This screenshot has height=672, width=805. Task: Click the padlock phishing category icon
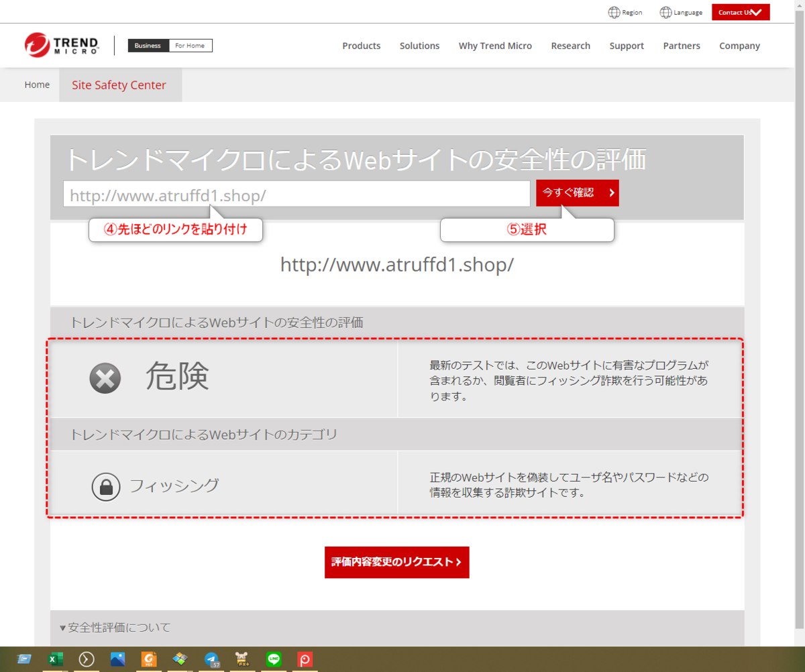[106, 487]
